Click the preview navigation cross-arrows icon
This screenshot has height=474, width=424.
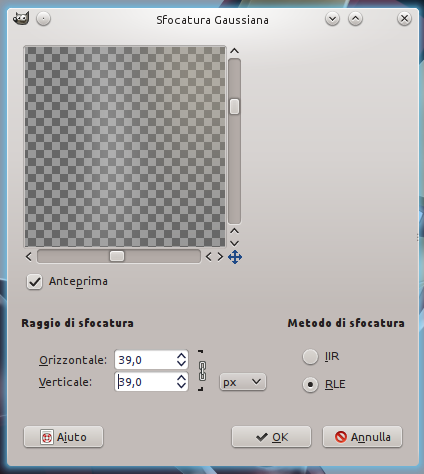235,257
